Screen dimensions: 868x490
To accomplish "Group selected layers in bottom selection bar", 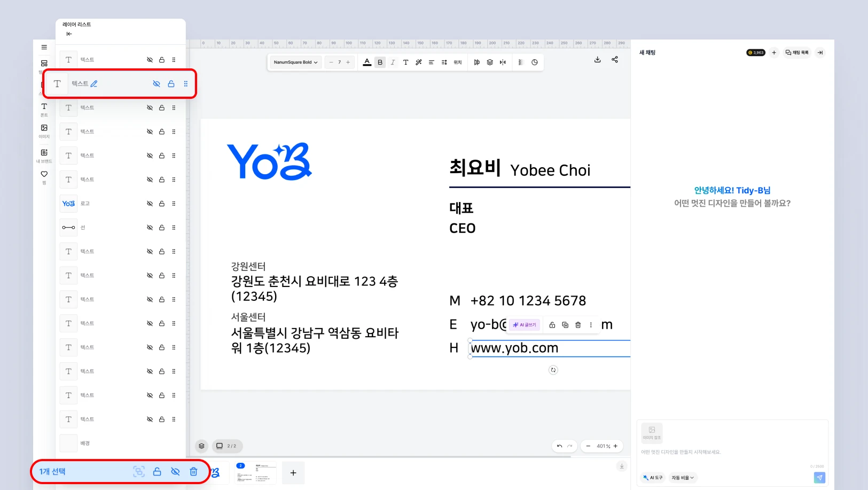I will [139, 471].
